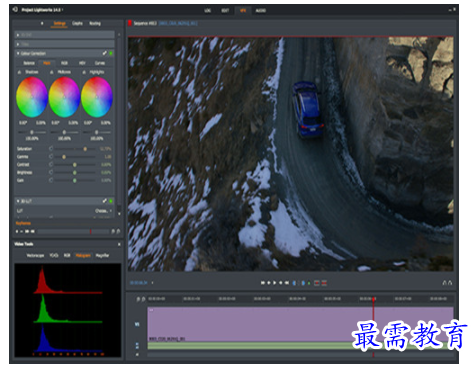
Task: Toggle Saturation keyframe icon
Action: (x=51, y=148)
